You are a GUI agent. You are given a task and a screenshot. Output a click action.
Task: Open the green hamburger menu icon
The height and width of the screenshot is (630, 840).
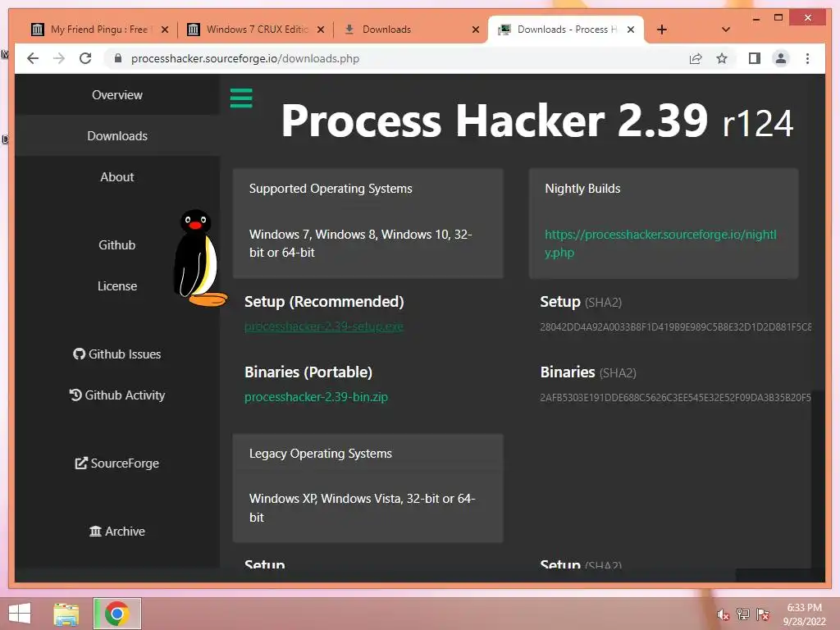[x=241, y=98]
